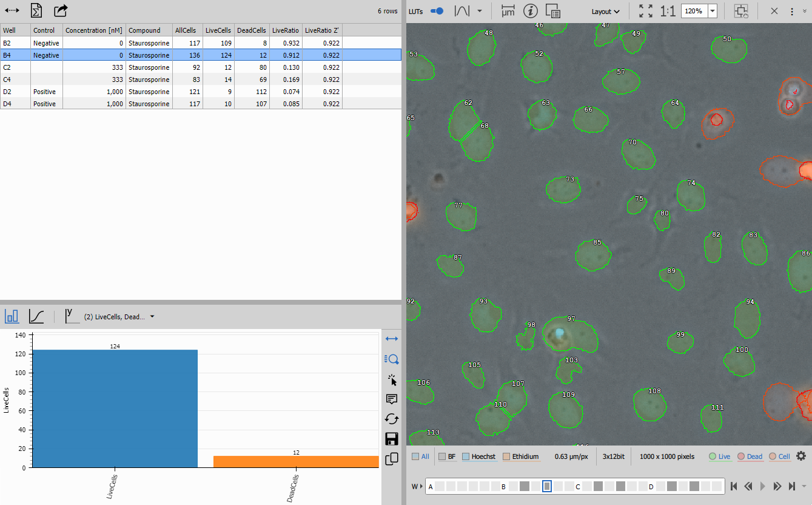Click the refresh graph icon
This screenshot has height=505, width=812.
tap(392, 419)
